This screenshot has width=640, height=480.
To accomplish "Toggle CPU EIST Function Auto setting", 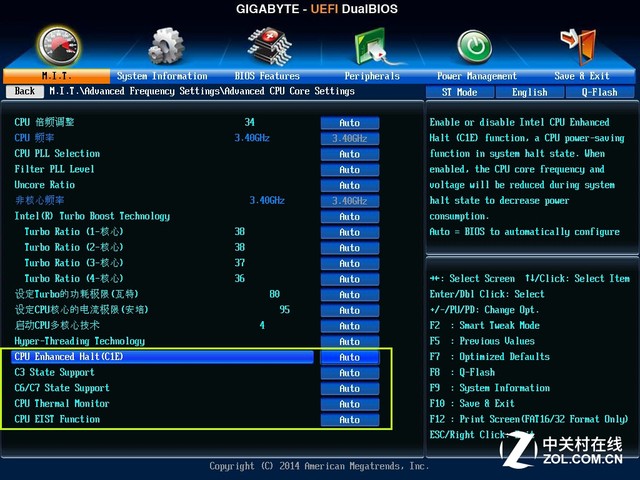I will tap(350, 420).
